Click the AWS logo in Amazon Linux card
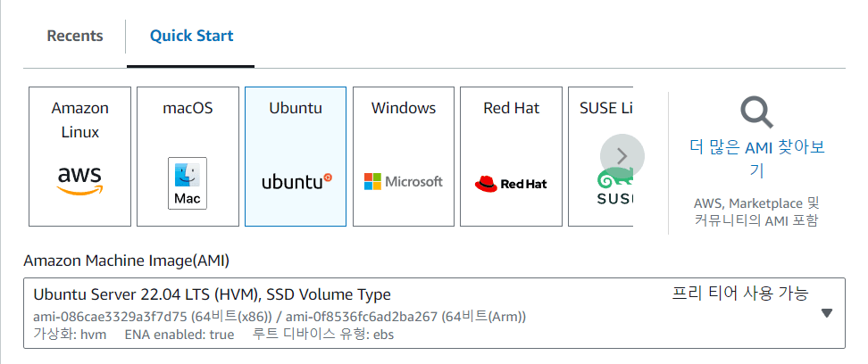 click(x=79, y=179)
